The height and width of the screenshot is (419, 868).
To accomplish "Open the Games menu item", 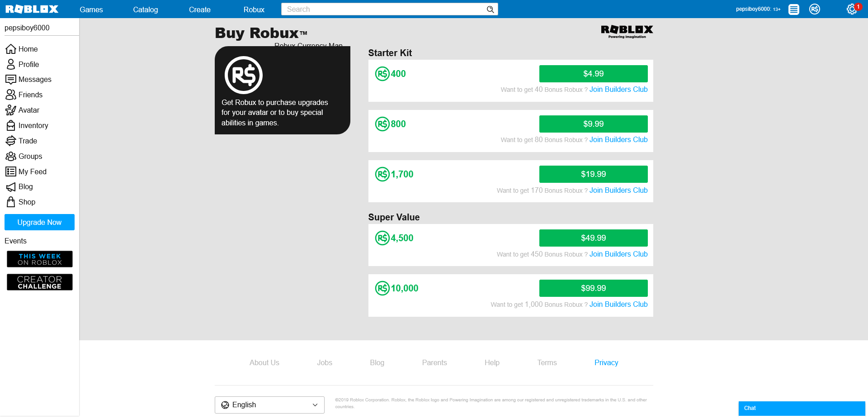I will click(91, 10).
